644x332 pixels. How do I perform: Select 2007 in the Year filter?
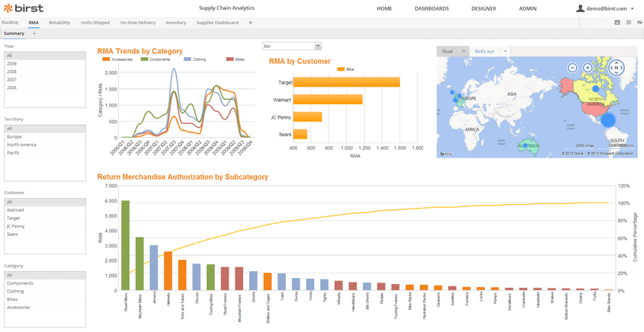[45, 80]
